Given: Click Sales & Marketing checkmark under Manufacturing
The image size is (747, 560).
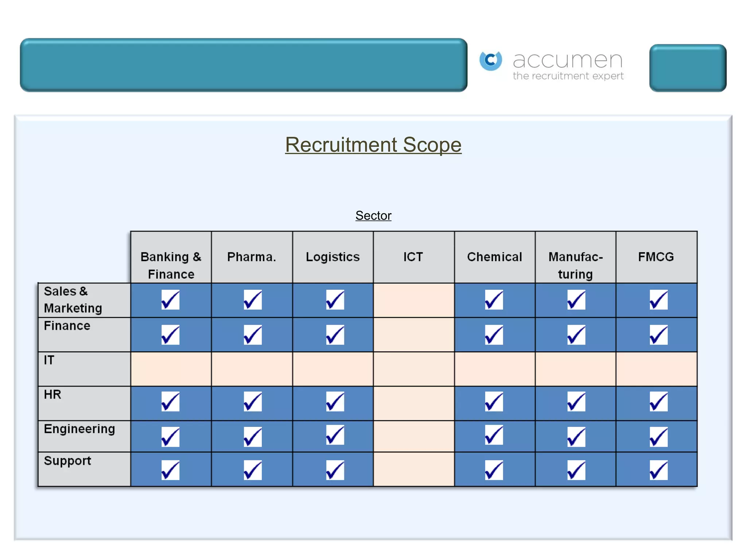Looking at the screenshot, I should click(576, 300).
